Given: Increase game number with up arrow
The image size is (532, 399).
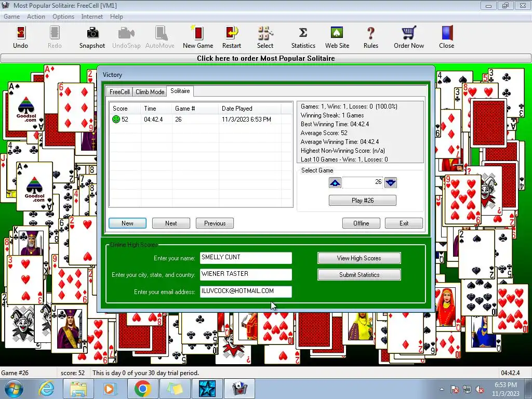Looking at the screenshot, I should pos(335,182).
